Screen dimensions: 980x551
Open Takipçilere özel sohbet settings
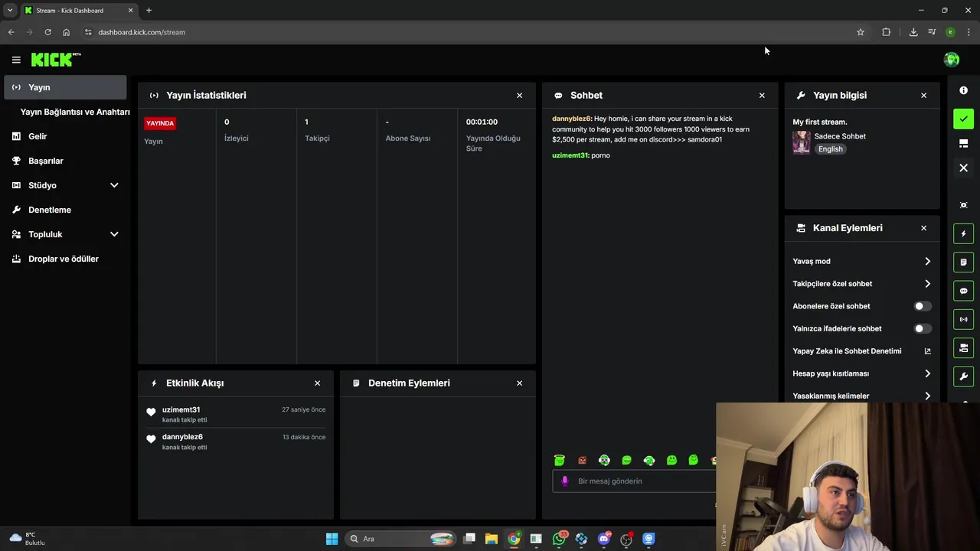861,284
